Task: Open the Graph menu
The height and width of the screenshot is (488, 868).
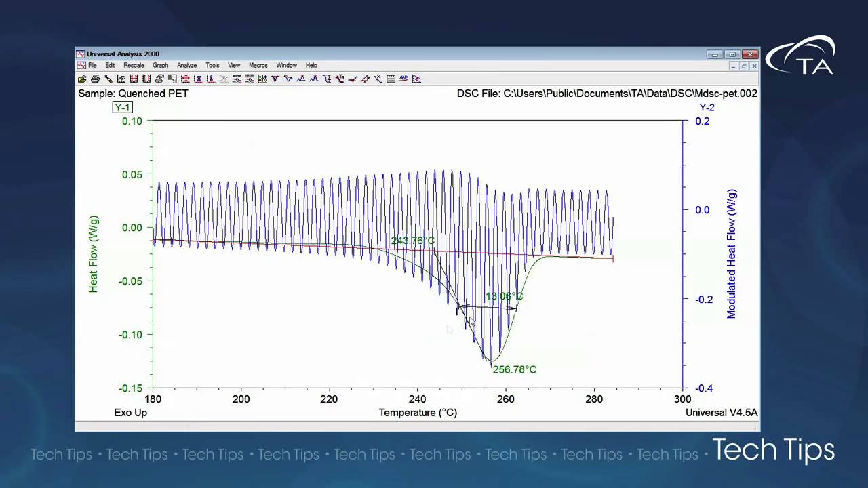Action: 160,66
